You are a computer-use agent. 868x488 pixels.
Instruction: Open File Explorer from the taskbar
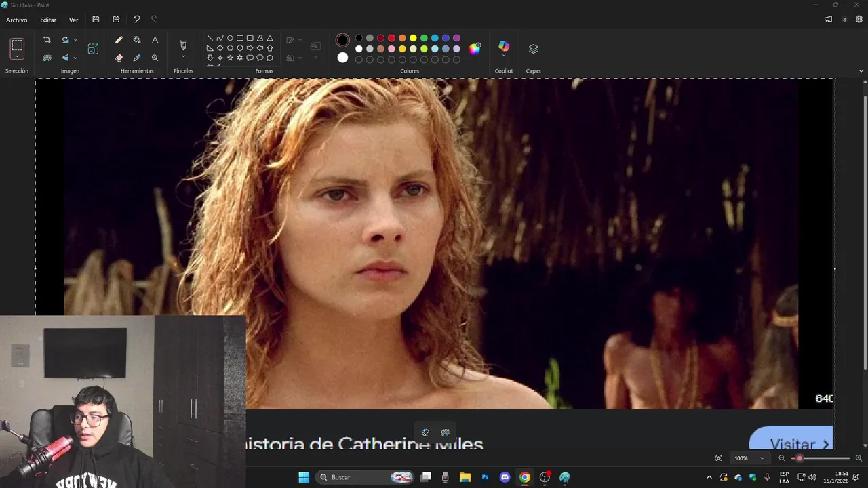click(465, 477)
